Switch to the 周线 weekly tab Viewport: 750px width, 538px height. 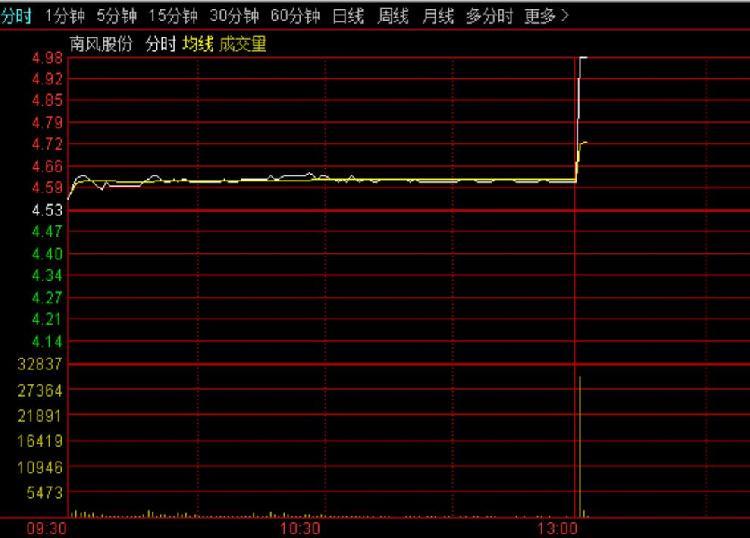(x=393, y=16)
